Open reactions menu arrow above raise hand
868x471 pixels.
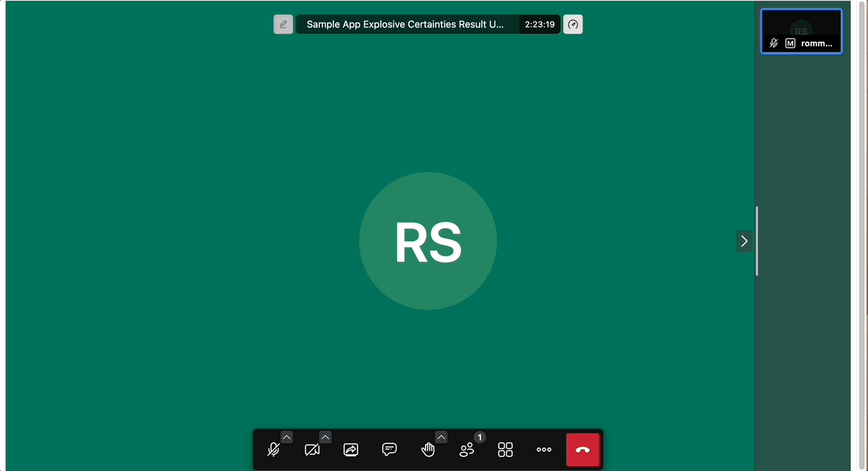tap(441, 437)
